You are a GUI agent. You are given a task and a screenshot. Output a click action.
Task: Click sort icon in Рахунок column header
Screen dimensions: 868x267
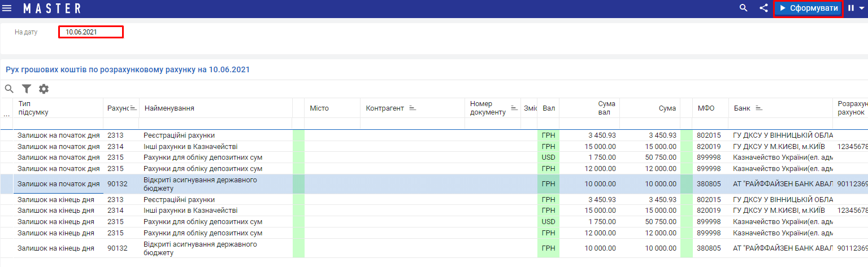tap(134, 108)
